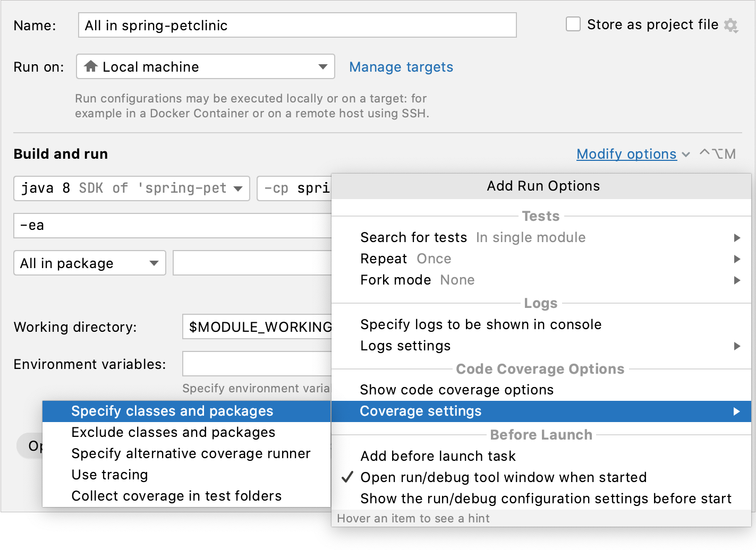Open the java 8 SDK dropdown
Screen dimensions: 756x550
click(x=237, y=188)
